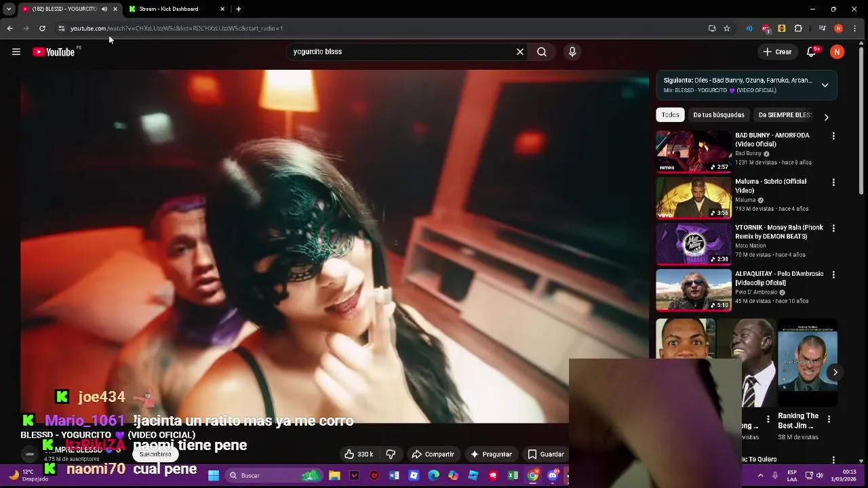Go to the YouTube home logo
The height and width of the screenshot is (488, 868).
[54, 52]
